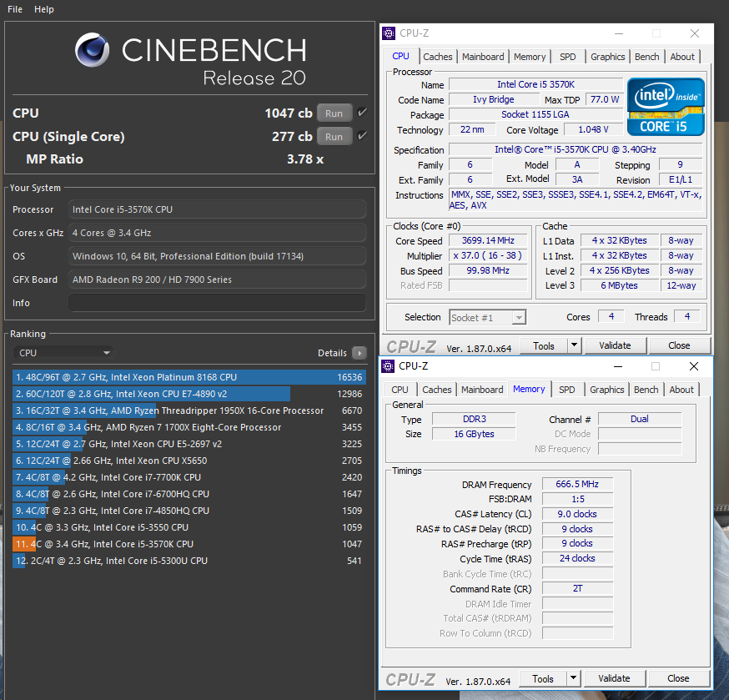Switch to SPD tab in top CPU-Z window

coord(568,57)
